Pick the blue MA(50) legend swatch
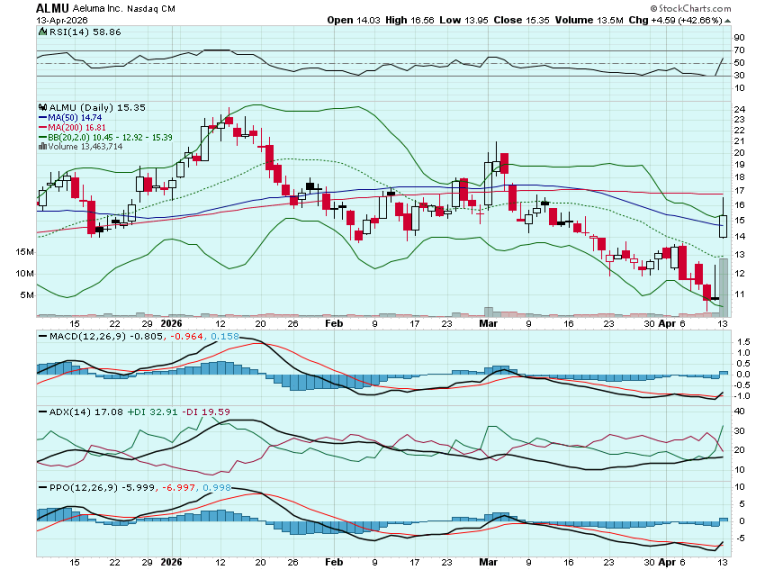The height and width of the screenshot is (570, 765). point(41,116)
